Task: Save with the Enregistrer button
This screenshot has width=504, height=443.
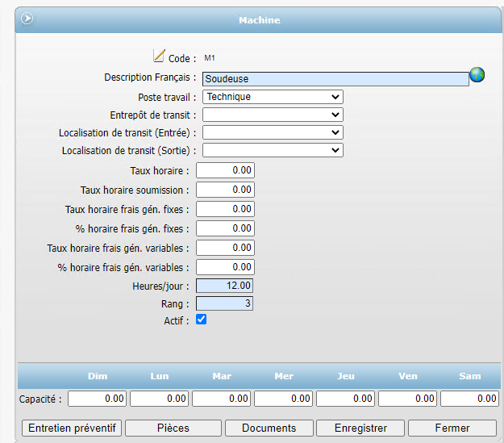Action: click(x=360, y=428)
